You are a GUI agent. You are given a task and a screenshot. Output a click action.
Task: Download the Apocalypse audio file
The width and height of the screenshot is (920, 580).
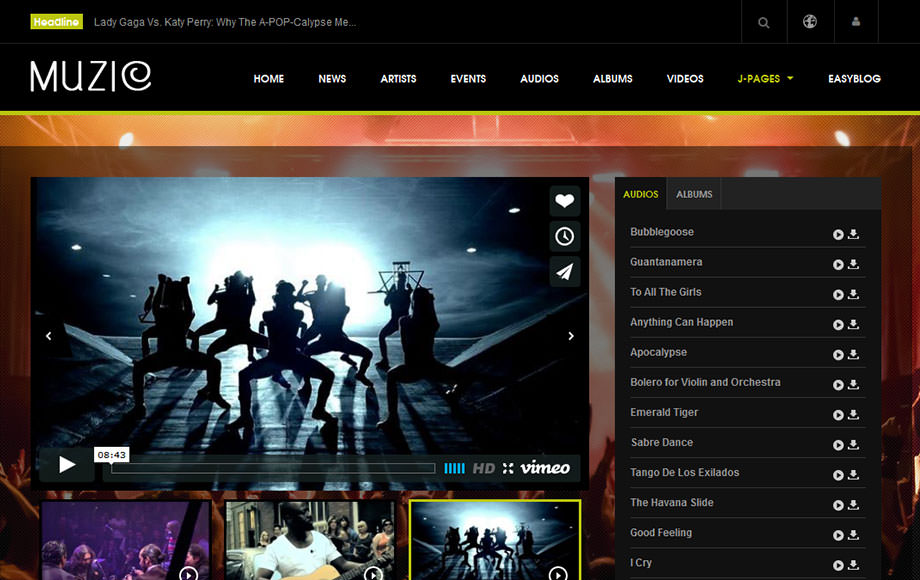coord(853,355)
